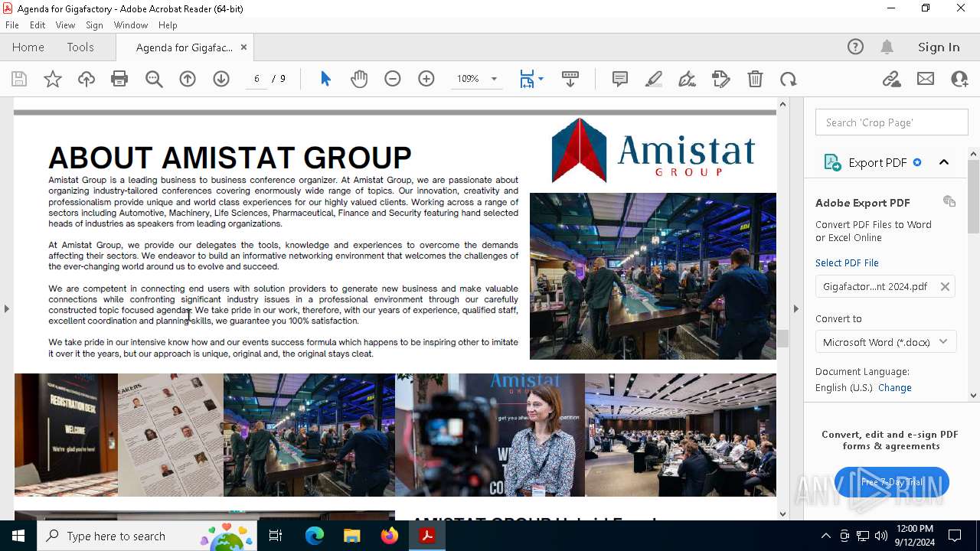Click the Save file icon
The width and height of the screenshot is (980, 551).
[19, 79]
